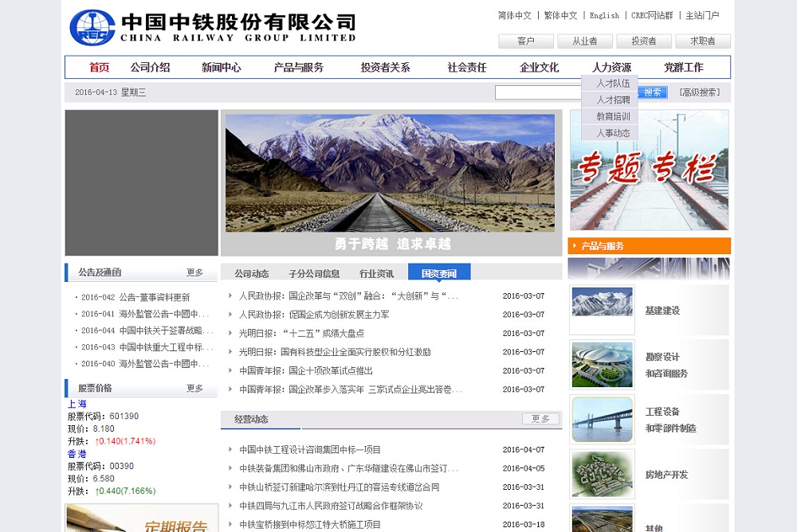Open announcement 2016-040 海外监管公告

(x=145, y=364)
